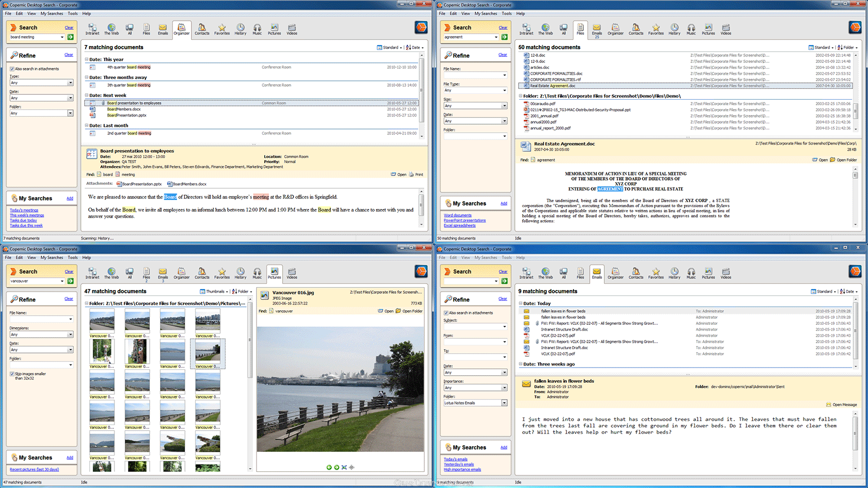The width and height of the screenshot is (868, 488).
Task: Toggle Also search in attachments, bottom-right window
Action: (x=446, y=313)
